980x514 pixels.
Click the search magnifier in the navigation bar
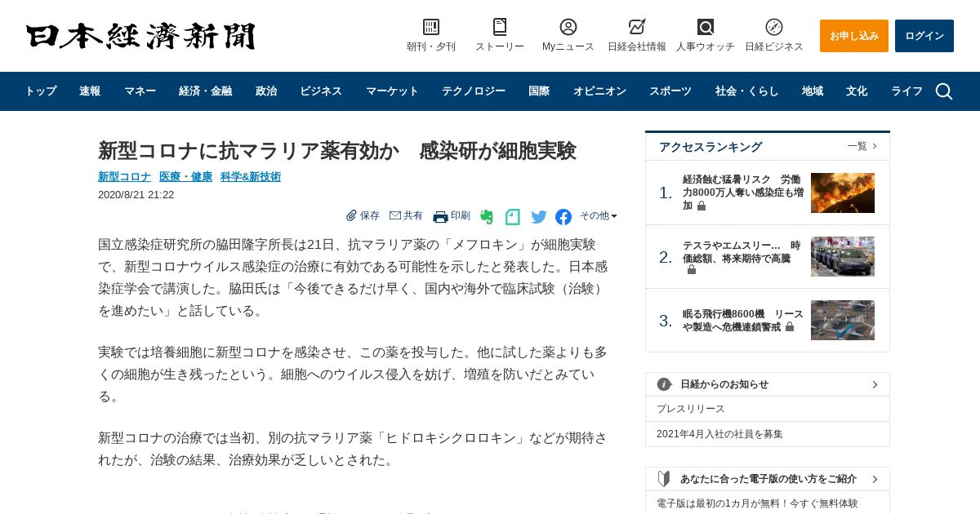tap(944, 91)
